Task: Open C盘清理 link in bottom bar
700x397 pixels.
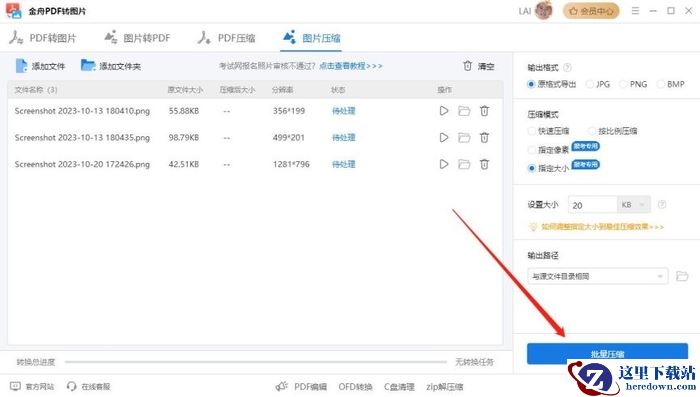Action: [399, 386]
